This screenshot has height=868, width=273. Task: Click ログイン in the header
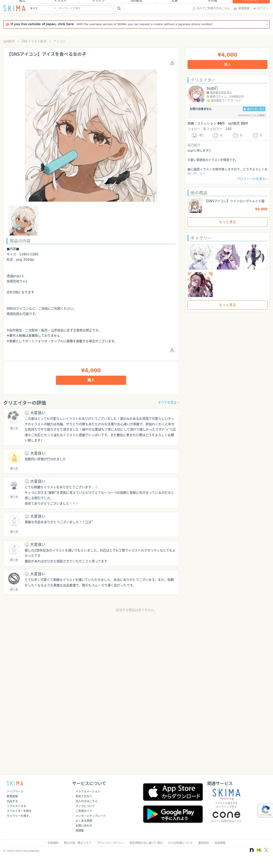tap(261, 9)
